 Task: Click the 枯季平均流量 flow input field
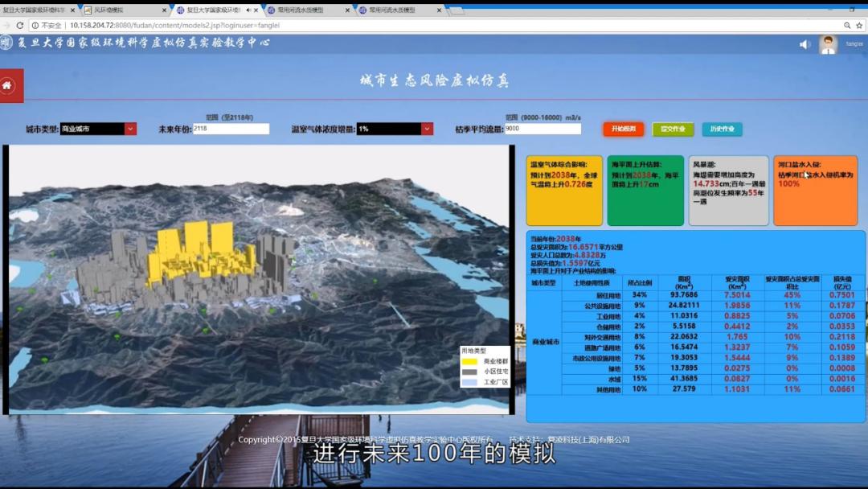pyautogui.click(x=542, y=129)
